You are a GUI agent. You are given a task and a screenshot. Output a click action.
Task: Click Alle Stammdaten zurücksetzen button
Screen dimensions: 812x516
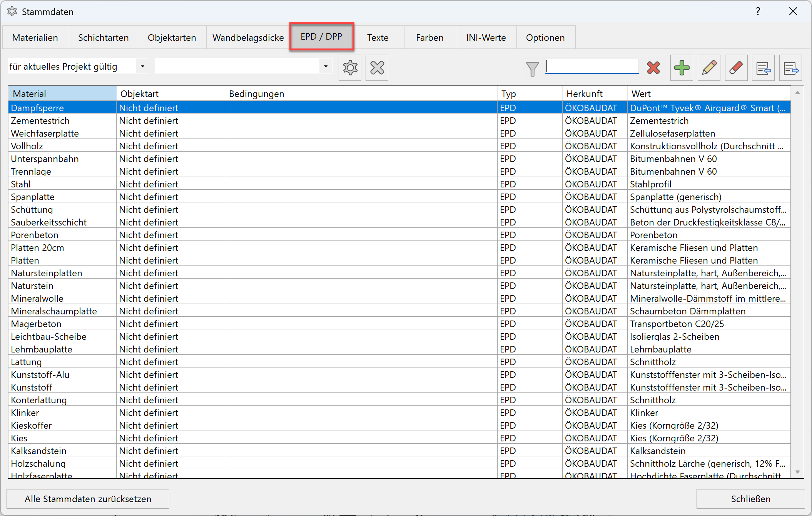pos(88,499)
